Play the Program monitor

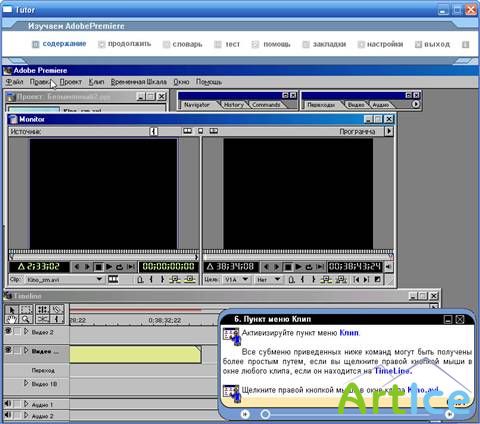[298, 267]
